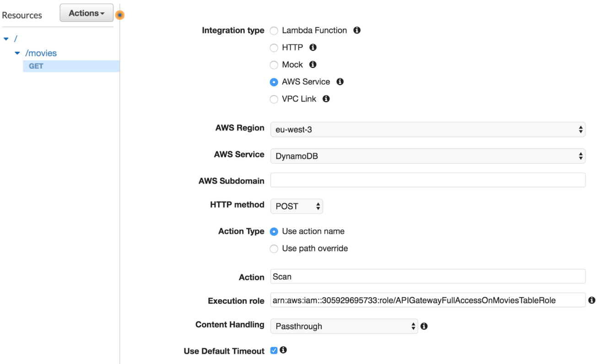604x364 pixels.
Task: Open info icon next to Mock option
Action: click(x=313, y=64)
